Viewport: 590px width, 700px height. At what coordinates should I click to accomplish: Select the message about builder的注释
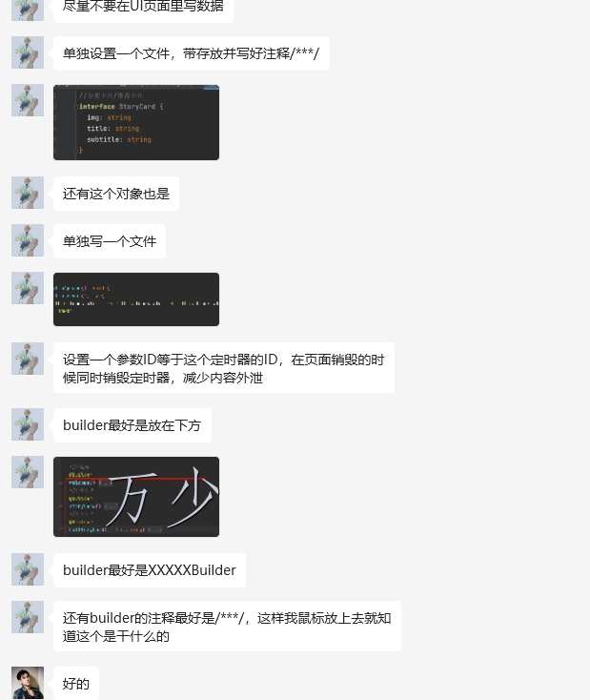[227, 626]
